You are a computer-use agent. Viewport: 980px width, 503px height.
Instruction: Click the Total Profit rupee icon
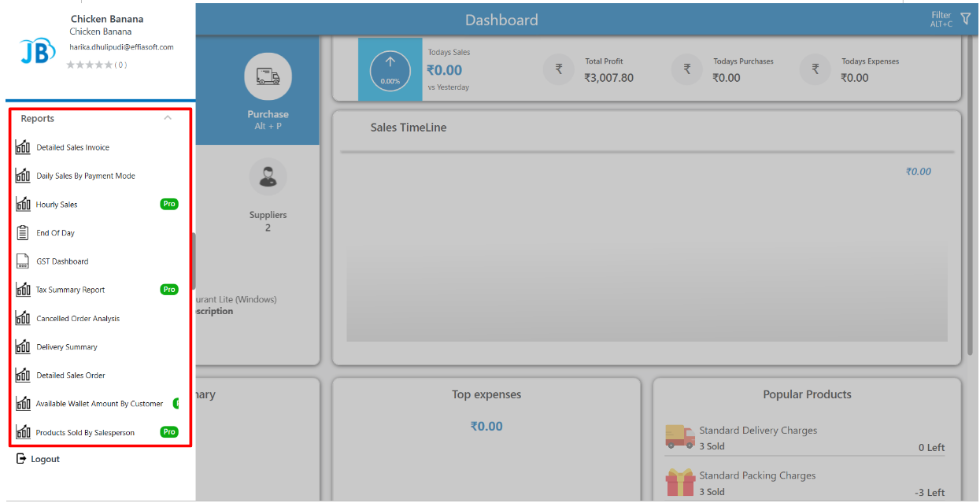(x=559, y=69)
